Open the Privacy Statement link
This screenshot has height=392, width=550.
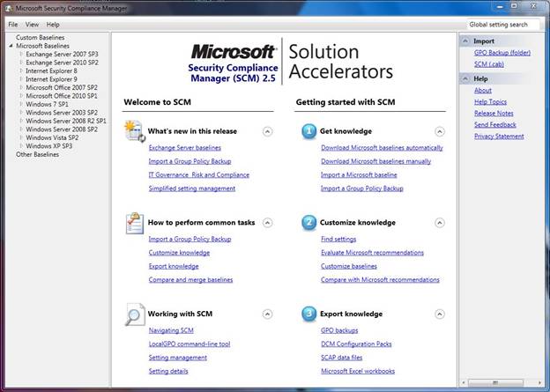[x=499, y=137]
